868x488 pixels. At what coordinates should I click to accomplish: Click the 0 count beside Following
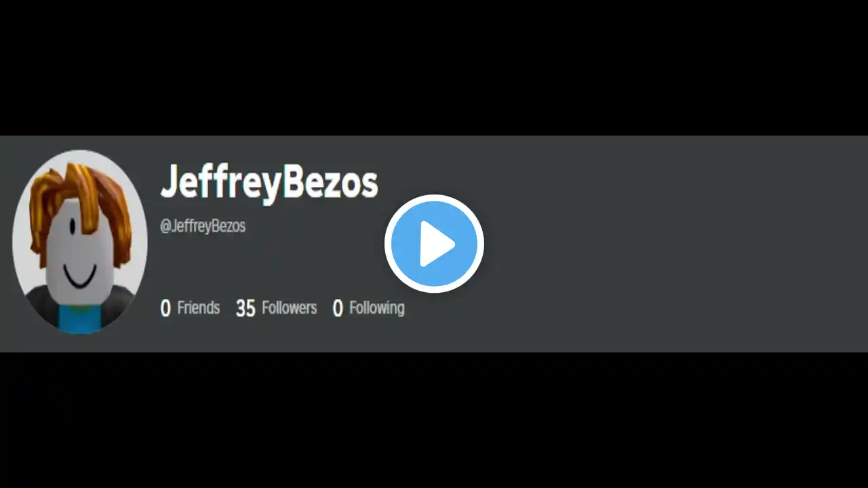(338, 308)
